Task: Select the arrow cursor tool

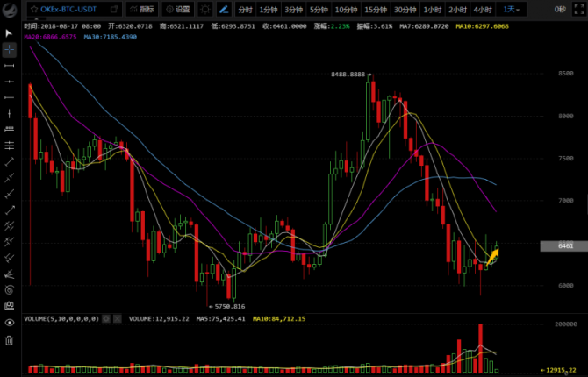Action: click(x=9, y=33)
